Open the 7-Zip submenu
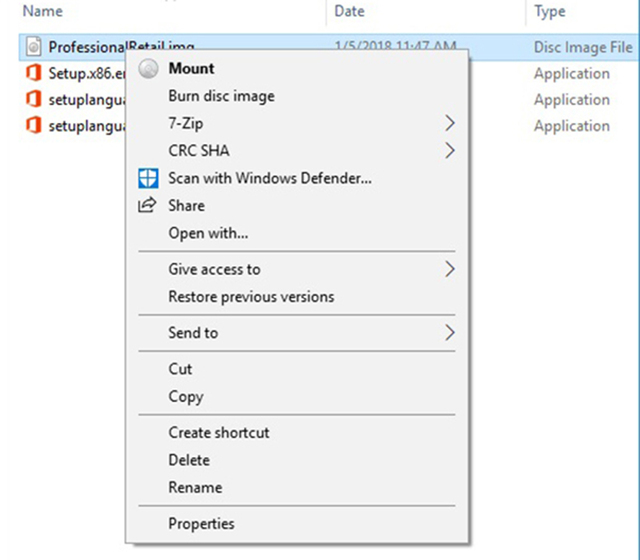The width and height of the screenshot is (640, 560). (x=297, y=123)
